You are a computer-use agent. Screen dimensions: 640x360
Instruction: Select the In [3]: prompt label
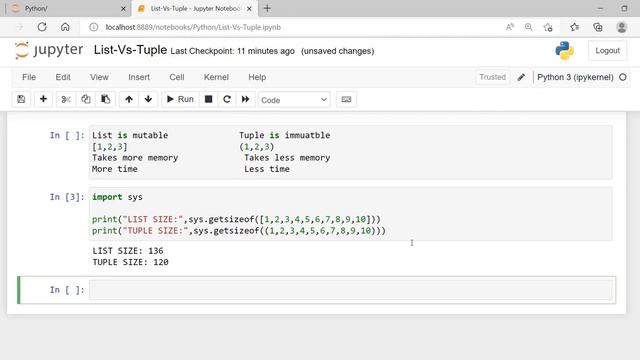point(67,197)
